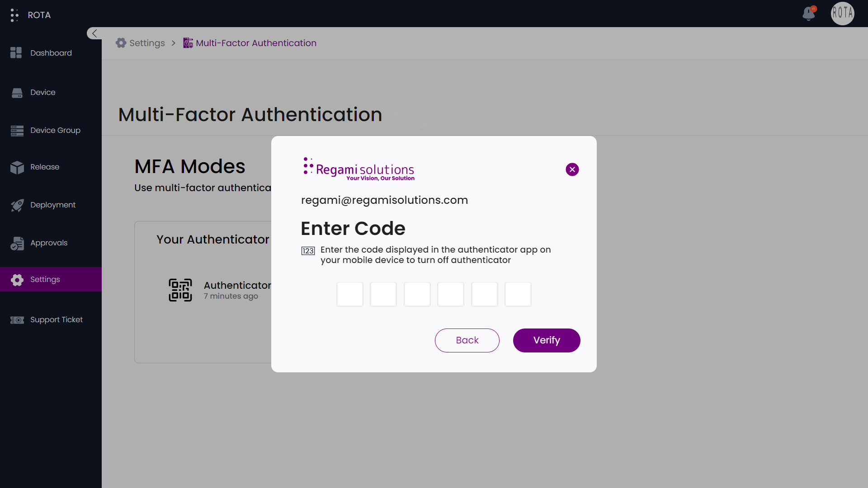Click the Device sidebar icon
868x488 pixels.
pos(17,93)
